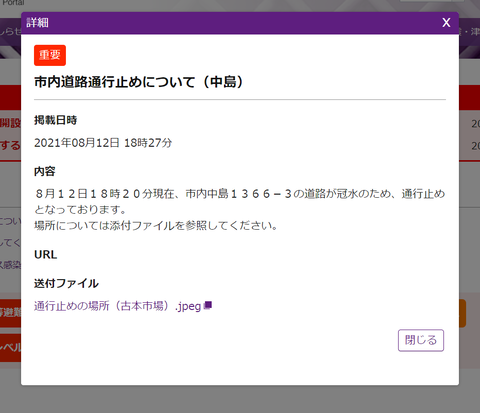Click the URL label
Viewport: 480px width, 413px height.
[45, 255]
